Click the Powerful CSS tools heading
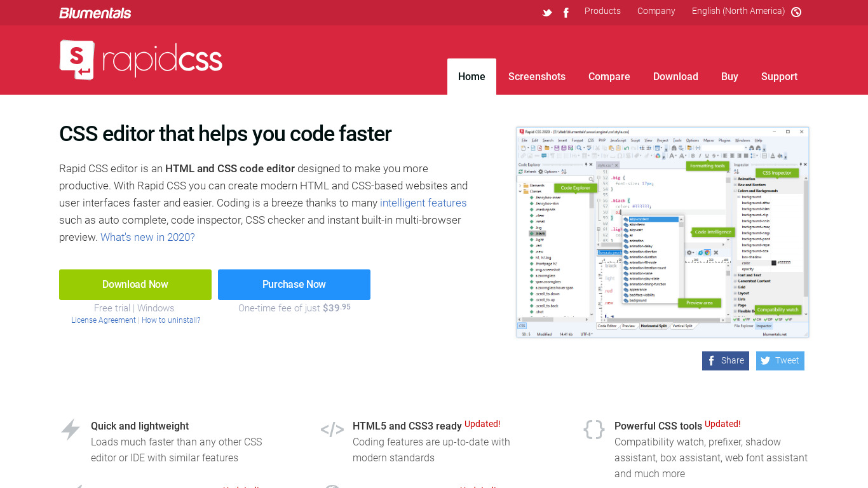 [658, 426]
